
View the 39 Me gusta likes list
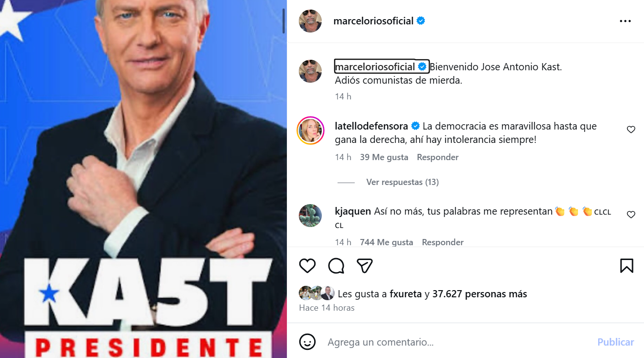pos(384,157)
